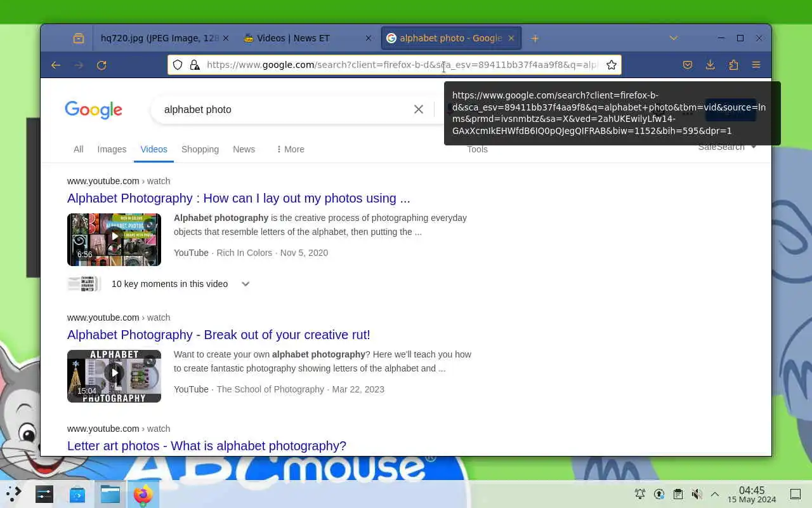Close the alphabet photo Google tab

pyautogui.click(x=511, y=38)
